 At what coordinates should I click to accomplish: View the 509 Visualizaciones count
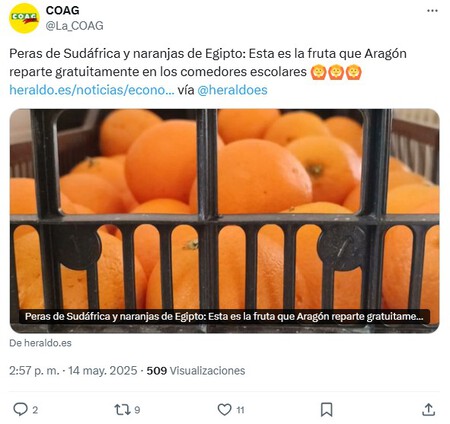click(196, 371)
